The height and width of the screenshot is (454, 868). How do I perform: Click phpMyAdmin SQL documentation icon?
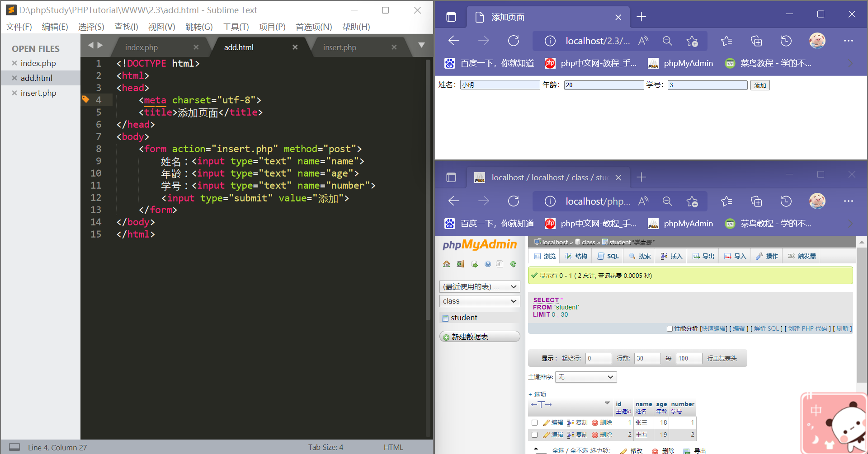coord(500,264)
